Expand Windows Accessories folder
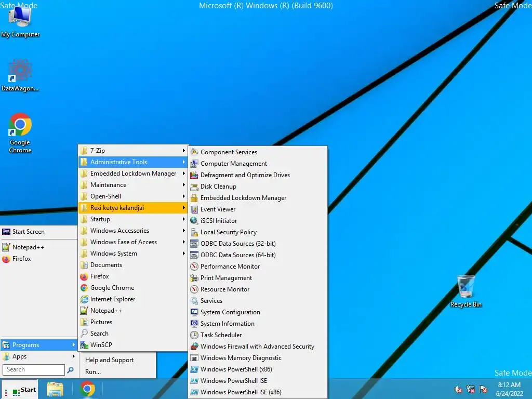This screenshot has height=399, width=532. [x=133, y=230]
